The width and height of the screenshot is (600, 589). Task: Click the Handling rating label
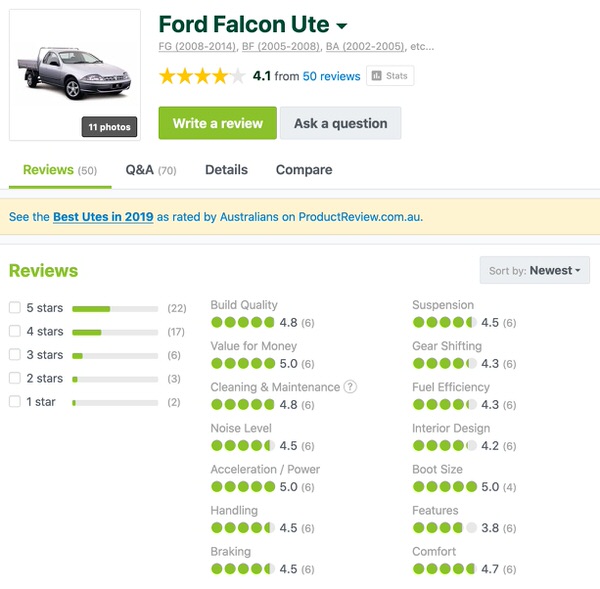234,510
